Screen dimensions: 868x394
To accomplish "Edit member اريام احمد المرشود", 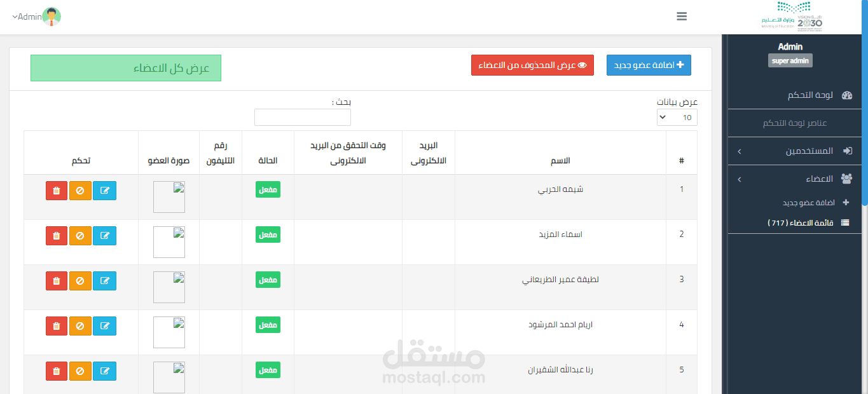I will [104, 326].
